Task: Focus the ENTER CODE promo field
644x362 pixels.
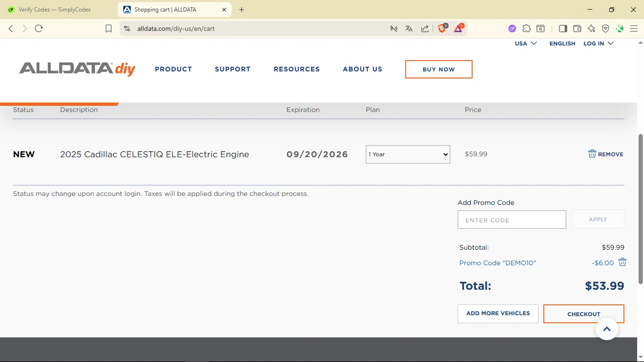Action: [x=512, y=219]
